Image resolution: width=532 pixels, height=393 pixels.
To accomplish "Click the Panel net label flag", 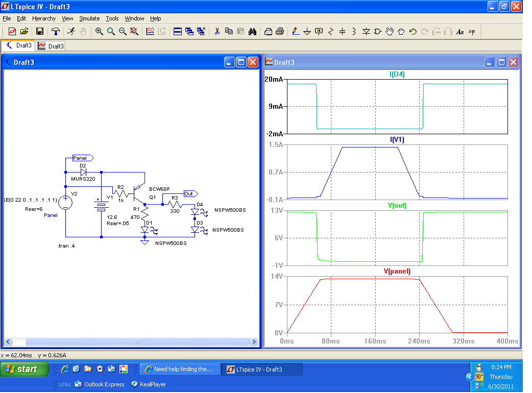I will pos(83,158).
